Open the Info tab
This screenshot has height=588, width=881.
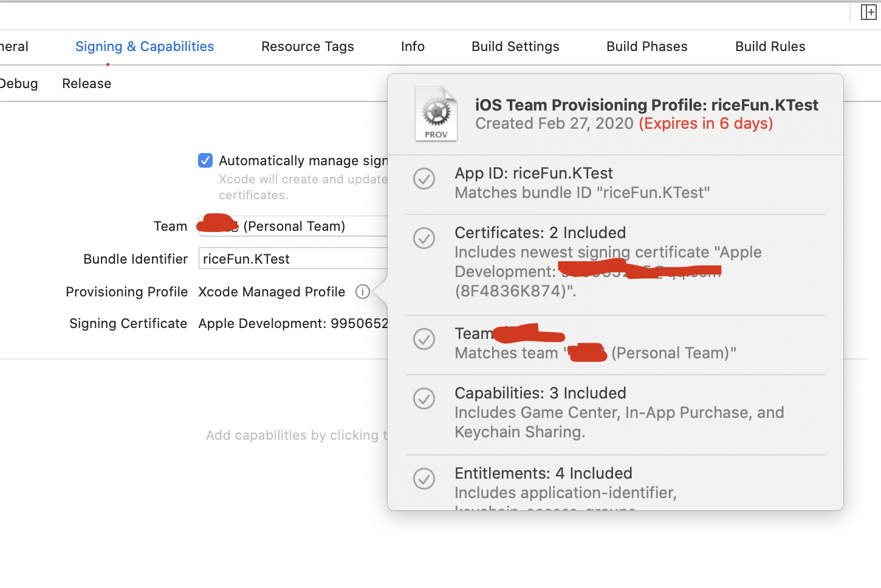point(413,47)
